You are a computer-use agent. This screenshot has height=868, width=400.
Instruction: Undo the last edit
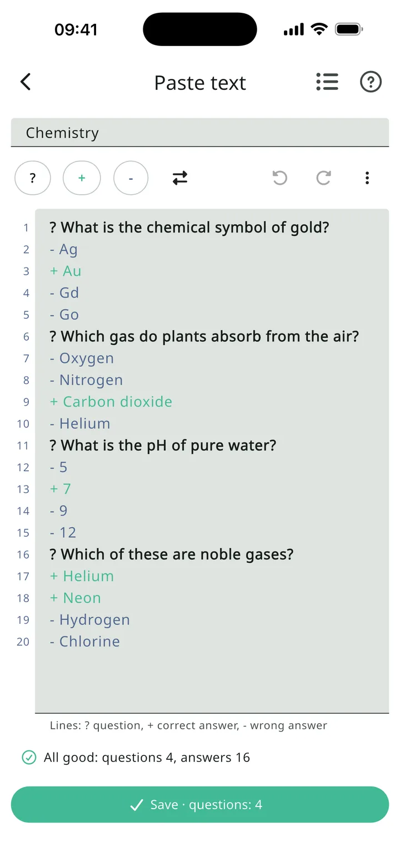pos(280,178)
